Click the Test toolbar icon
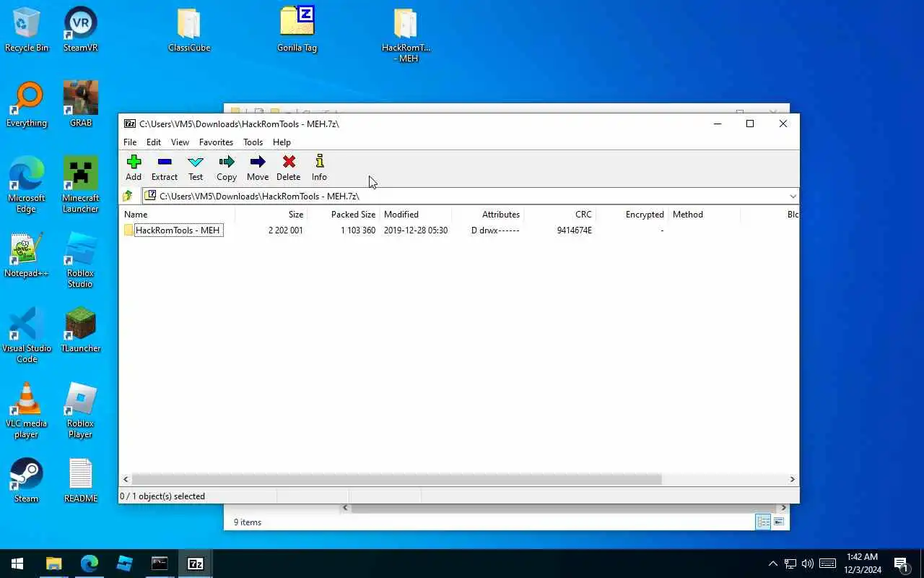 pyautogui.click(x=196, y=168)
